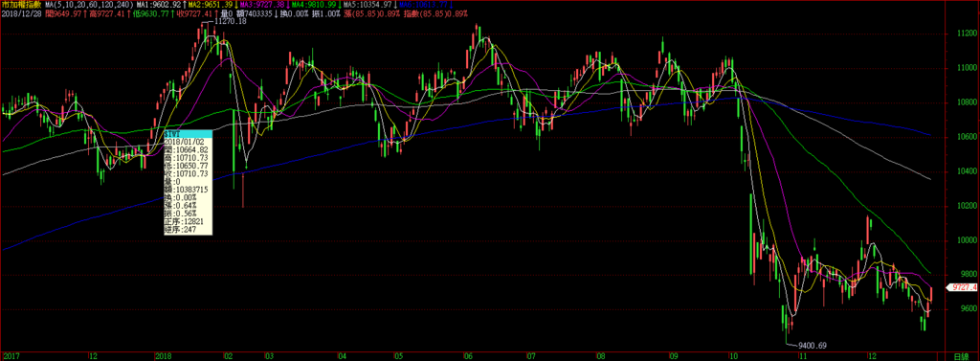Select the MA5:10354.97 indicator value
Viewport: 980px width, 361px height.
coord(368,5)
